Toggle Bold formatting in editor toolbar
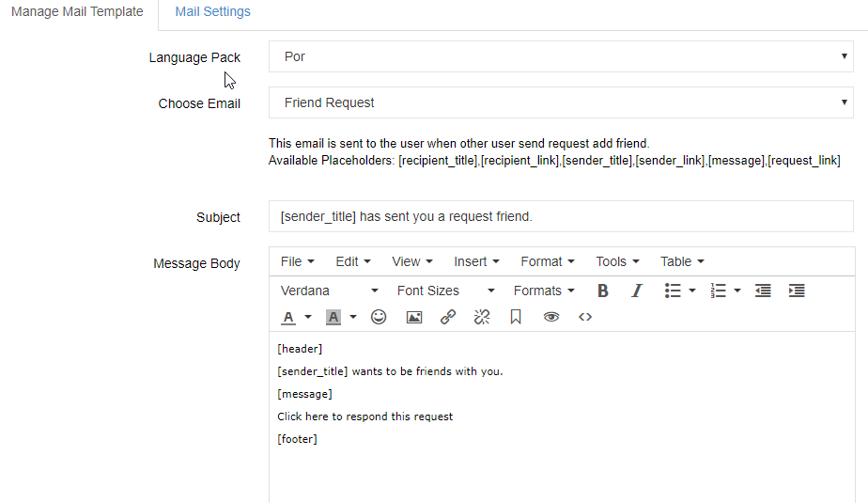The height and width of the screenshot is (503, 868). click(603, 291)
